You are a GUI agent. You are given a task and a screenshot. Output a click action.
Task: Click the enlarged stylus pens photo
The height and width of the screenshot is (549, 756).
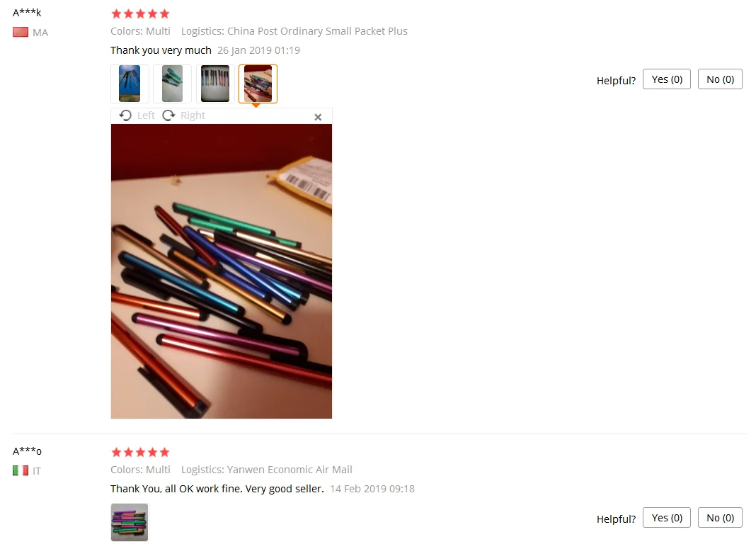click(x=222, y=271)
